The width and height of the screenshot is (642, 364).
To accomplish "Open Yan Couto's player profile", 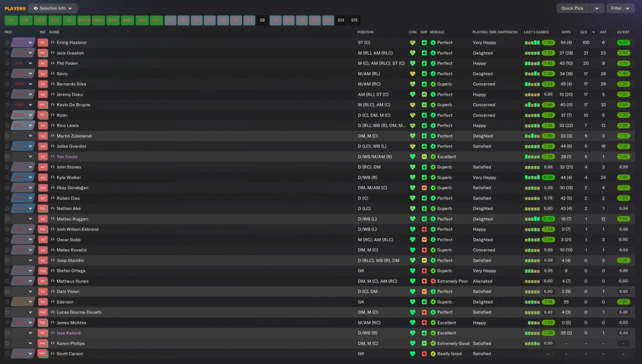I will 67,156.
